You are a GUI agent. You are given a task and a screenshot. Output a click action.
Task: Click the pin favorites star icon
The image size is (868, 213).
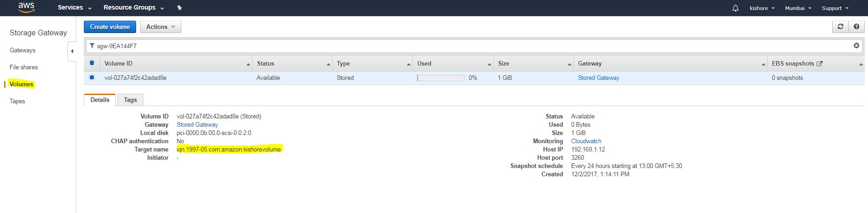tap(179, 8)
